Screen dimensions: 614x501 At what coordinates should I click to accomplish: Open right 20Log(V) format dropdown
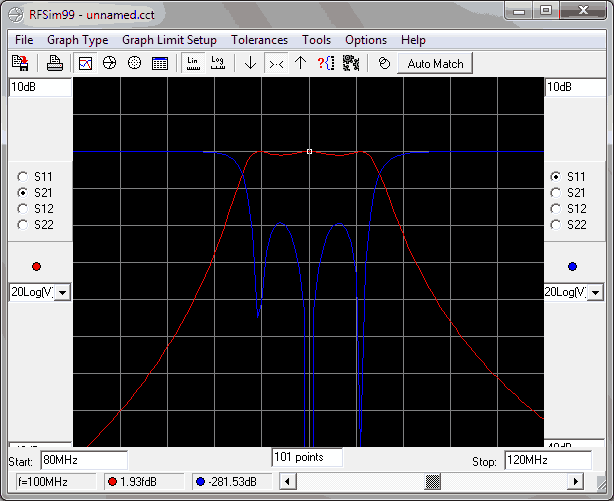[x=596, y=292]
